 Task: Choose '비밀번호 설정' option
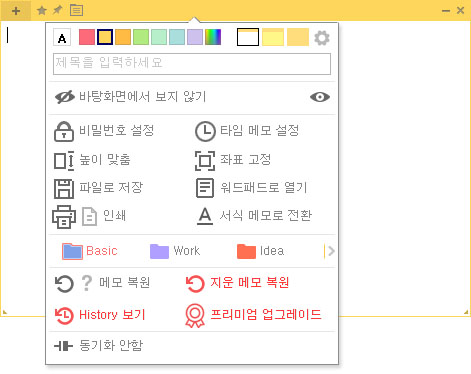point(116,131)
